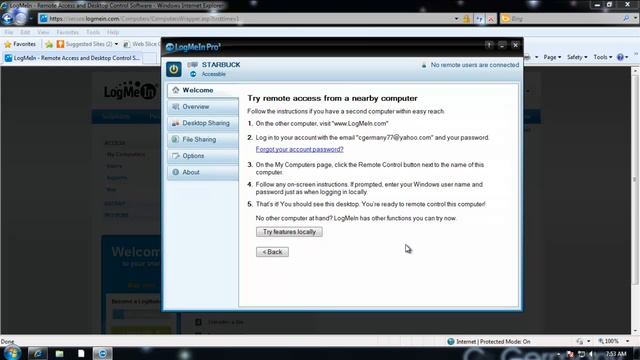Screen dimensions: 640x360
Task: Click the search magnifier icon
Action: coord(626,19)
